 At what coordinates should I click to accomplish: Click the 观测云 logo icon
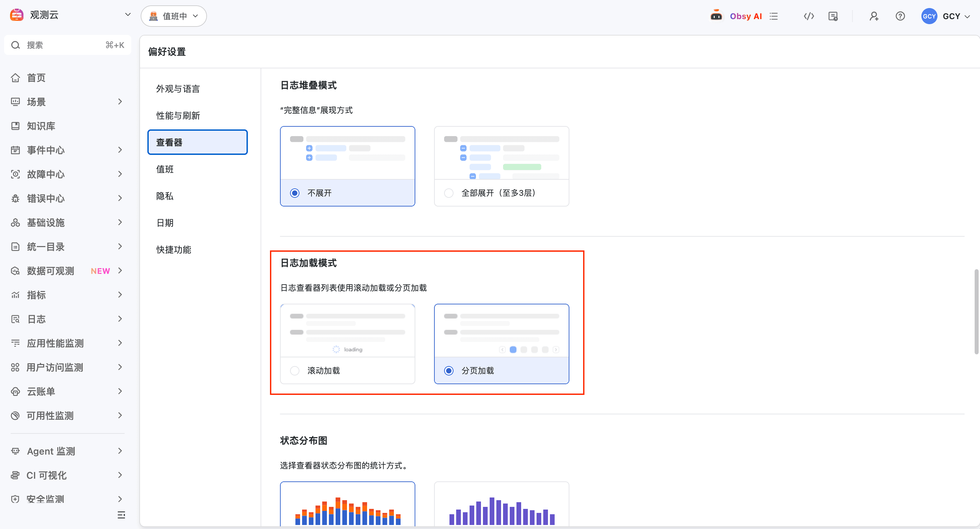(16, 15)
